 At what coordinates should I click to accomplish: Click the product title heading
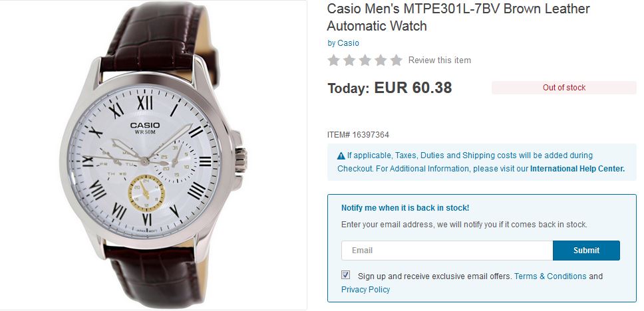[x=458, y=17]
